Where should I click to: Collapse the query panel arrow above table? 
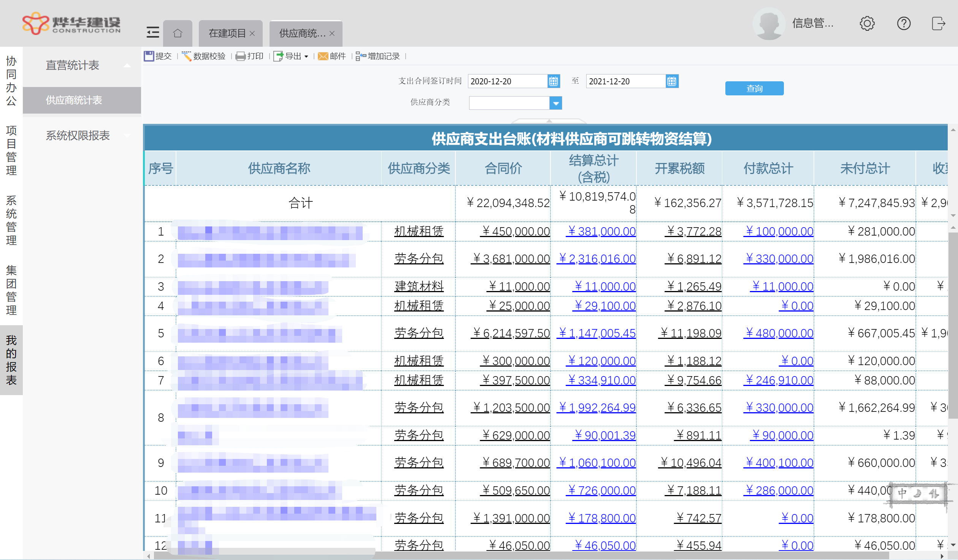tap(549, 121)
